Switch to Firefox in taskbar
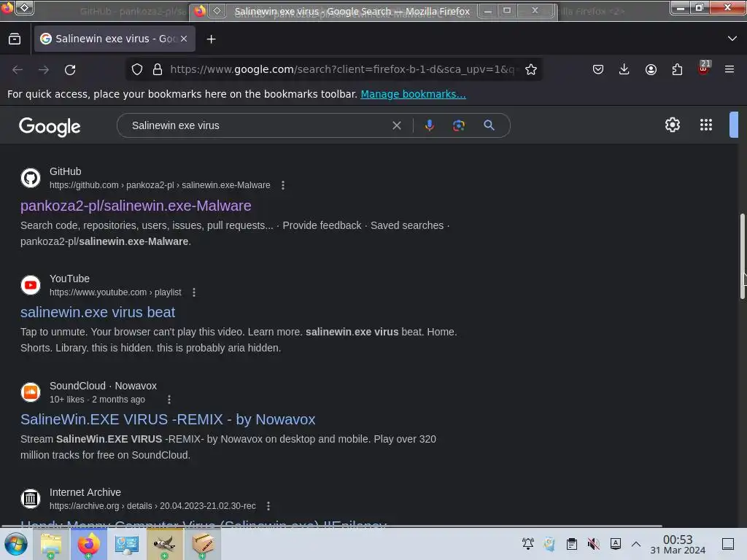 click(x=88, y=544)
